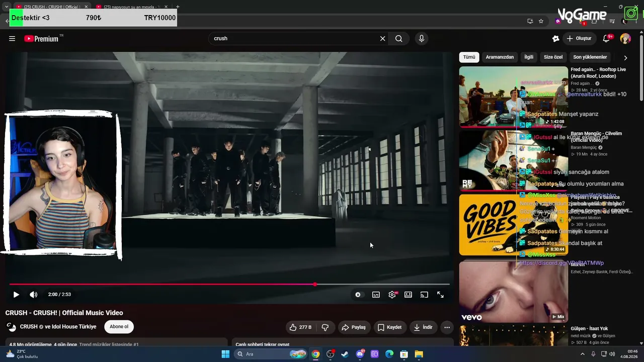This screenshot has width=644, height=362.
Task: Open the more actions three-dot menu
Action: [x=447, y=327]
